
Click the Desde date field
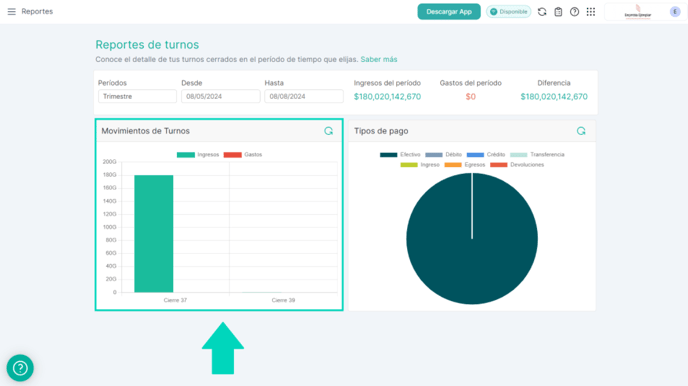221,96
